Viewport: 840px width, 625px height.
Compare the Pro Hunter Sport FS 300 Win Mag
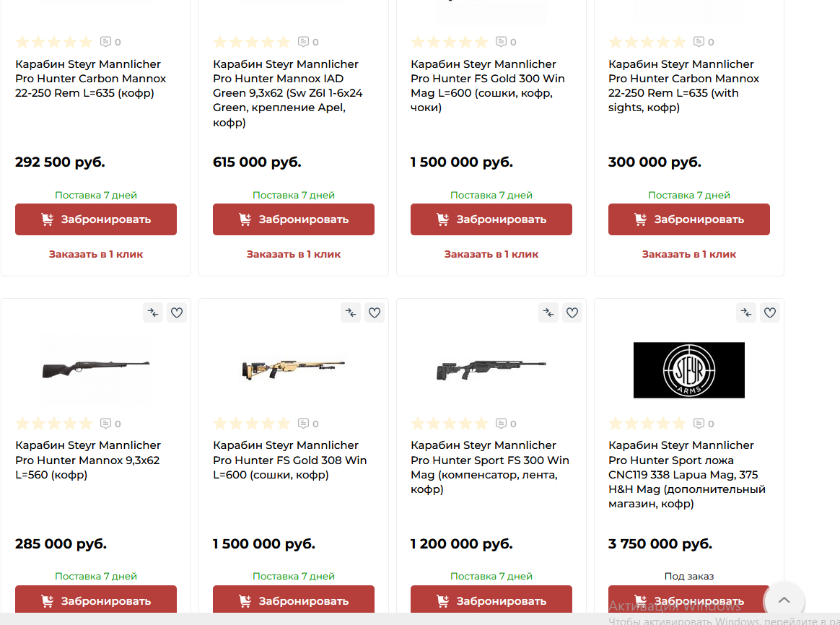548,312
